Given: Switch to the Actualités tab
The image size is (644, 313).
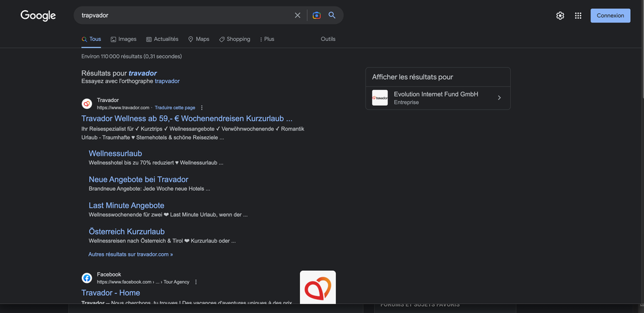Looking at the screenshot, I should pyautogui.click(x=162, y=39).
